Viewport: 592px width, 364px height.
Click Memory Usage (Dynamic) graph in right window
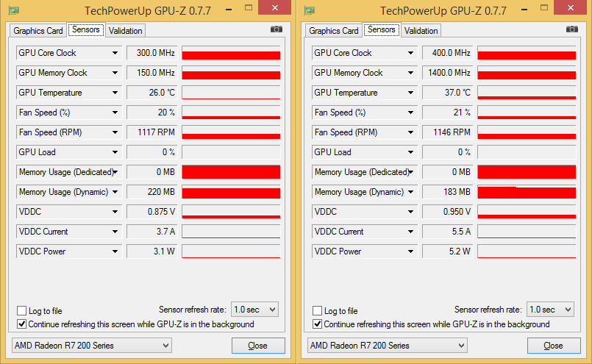[x=527, y=192]
